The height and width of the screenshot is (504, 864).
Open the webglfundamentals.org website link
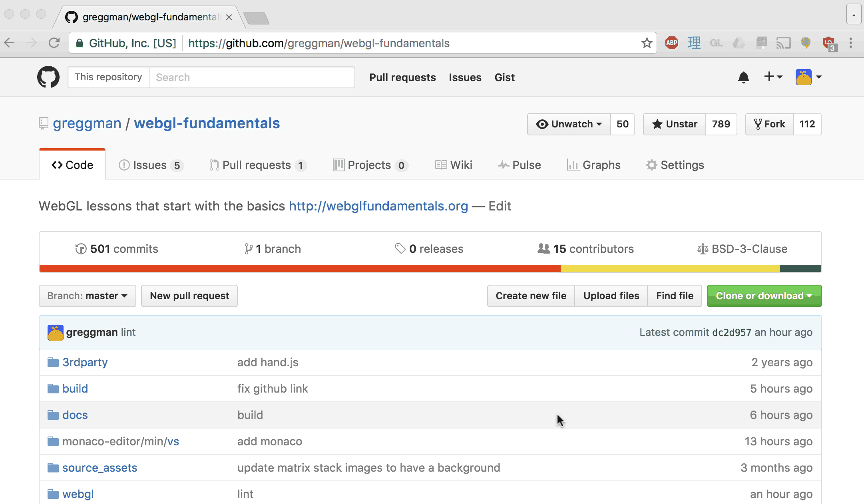coord(378,205)
